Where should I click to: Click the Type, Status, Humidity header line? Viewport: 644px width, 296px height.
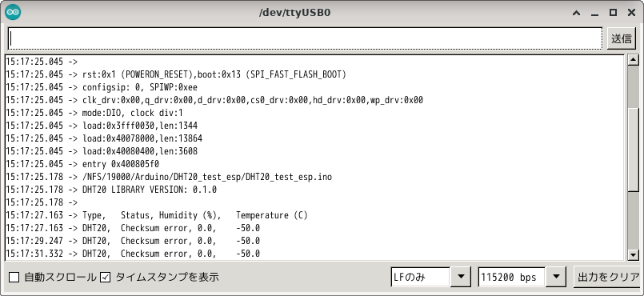pos(157,215)
